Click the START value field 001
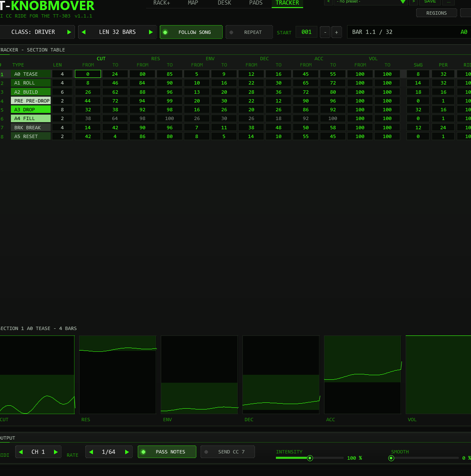Image resolution: width=471 pixels, height=476 pixels. click(x=306, y=32)
